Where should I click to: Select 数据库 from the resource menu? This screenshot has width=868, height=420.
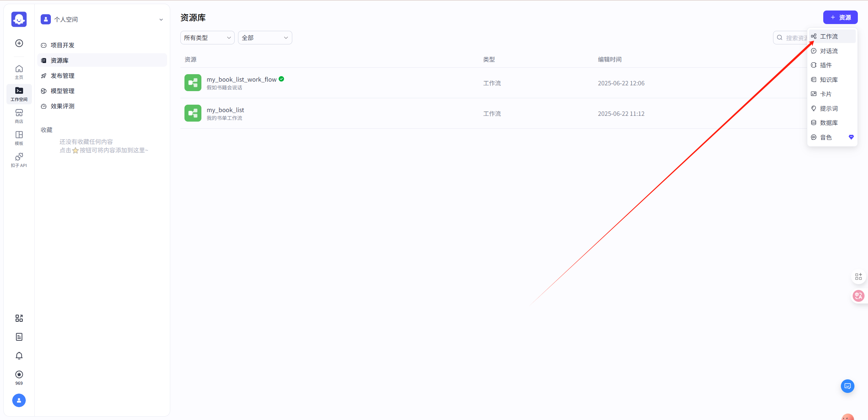(829, 123)
